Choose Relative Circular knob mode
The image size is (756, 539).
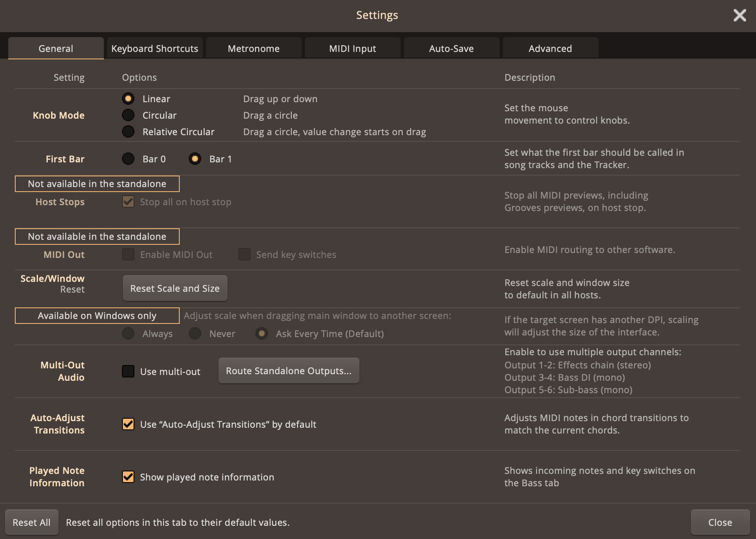[128, 132]
